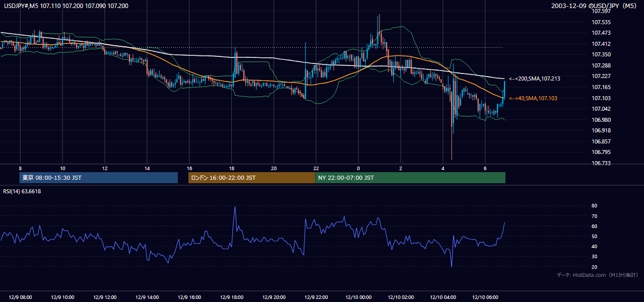Click hour mark 22 under price chart
This screenshot has width=644, height=302.
coord(316,168)
